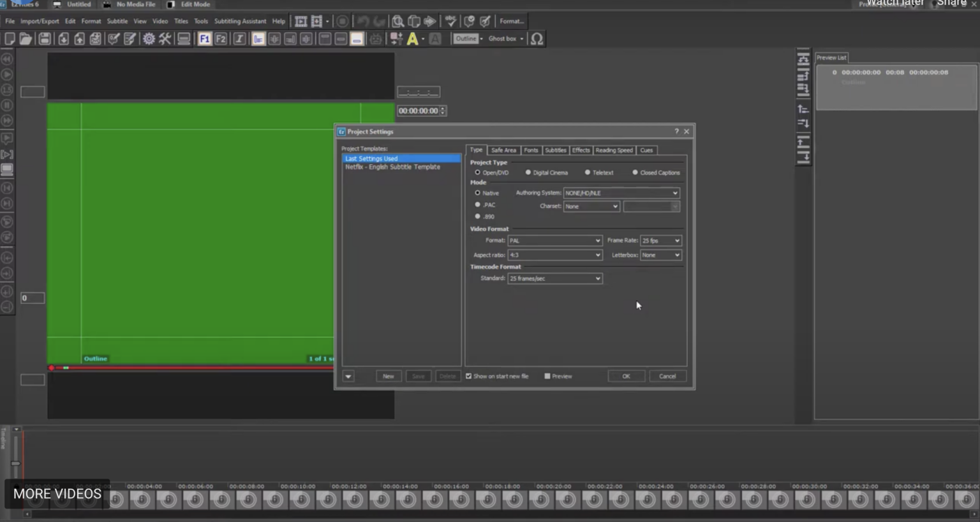The width and height of the screenshot is (980, 522).
Task: Switch to the Safe Area tab
Action: (503, 150)
